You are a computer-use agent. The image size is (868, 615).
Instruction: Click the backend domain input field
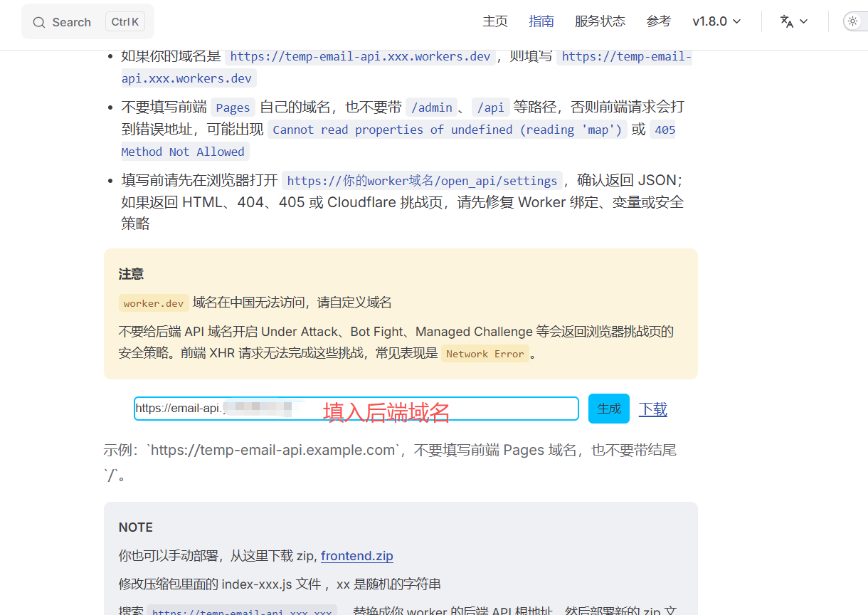(x=356, y=409)
